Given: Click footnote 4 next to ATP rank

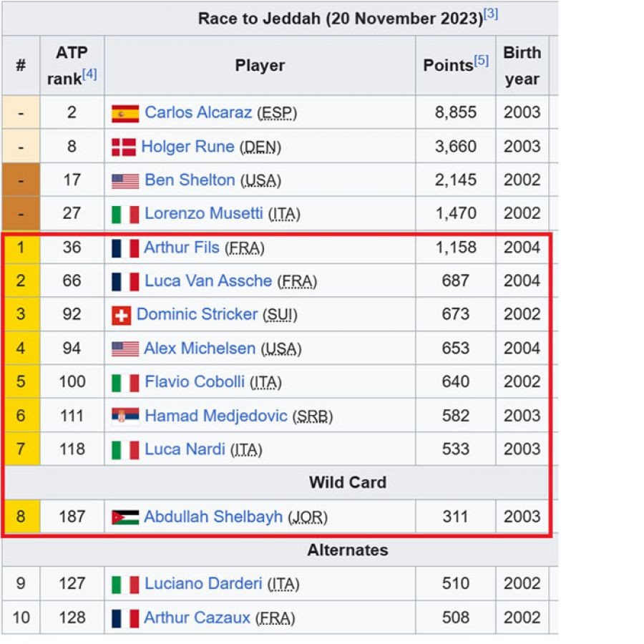Looking at the screenshot, I should pos(89,74).
